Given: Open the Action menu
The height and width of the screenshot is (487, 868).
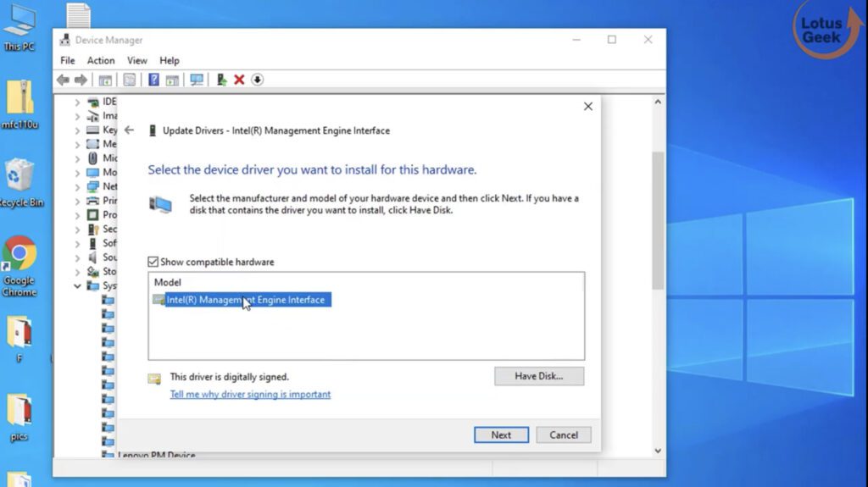Looking at the screenshot, I should pos(101,60).
